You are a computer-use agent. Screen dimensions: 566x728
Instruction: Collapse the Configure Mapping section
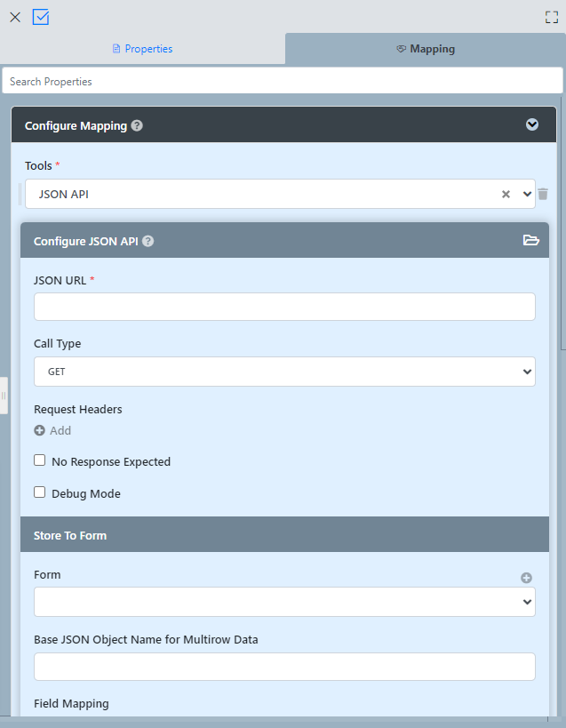point(532,124)
